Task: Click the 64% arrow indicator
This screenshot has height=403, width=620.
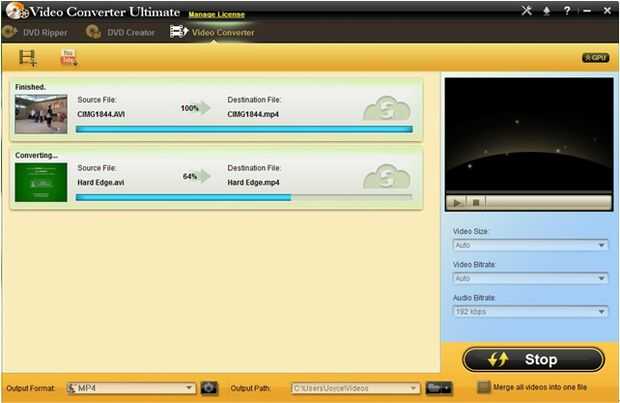Action: point(196,176)
